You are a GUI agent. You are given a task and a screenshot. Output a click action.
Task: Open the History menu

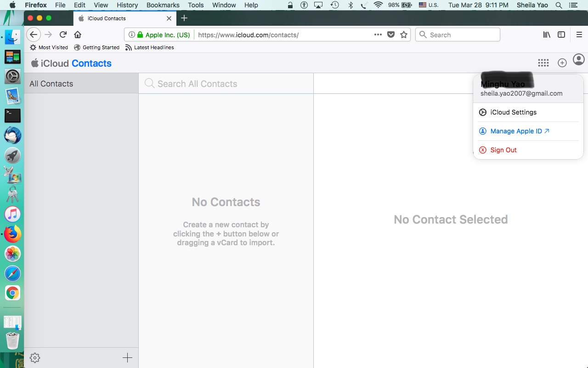[127, 5]
